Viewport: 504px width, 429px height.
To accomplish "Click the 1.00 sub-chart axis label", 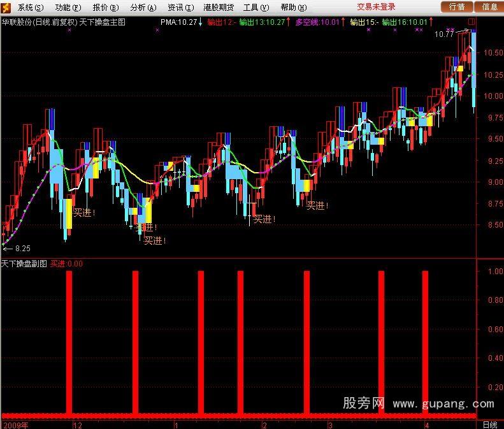I will (x=495, y=271).
